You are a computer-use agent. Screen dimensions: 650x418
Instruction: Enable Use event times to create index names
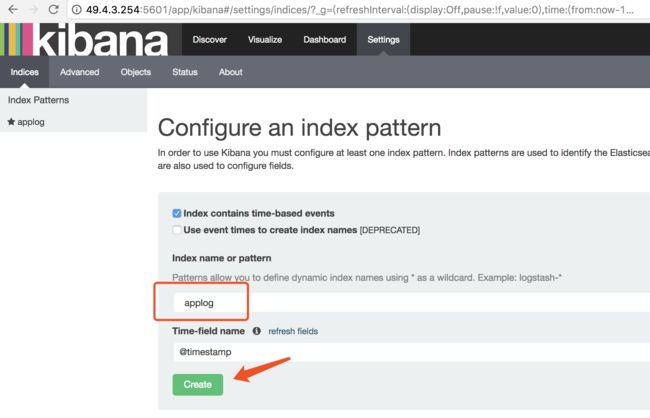click(x=177, y=230)
